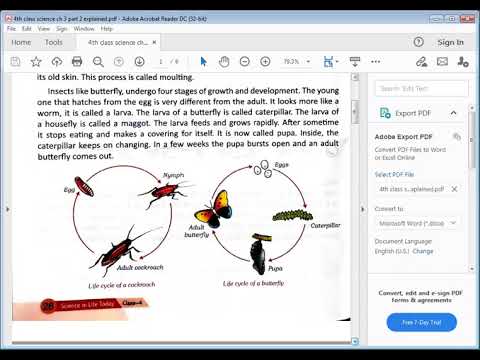
Task: Select the 4th class science document tab
Action: click(x=118, y=42)
